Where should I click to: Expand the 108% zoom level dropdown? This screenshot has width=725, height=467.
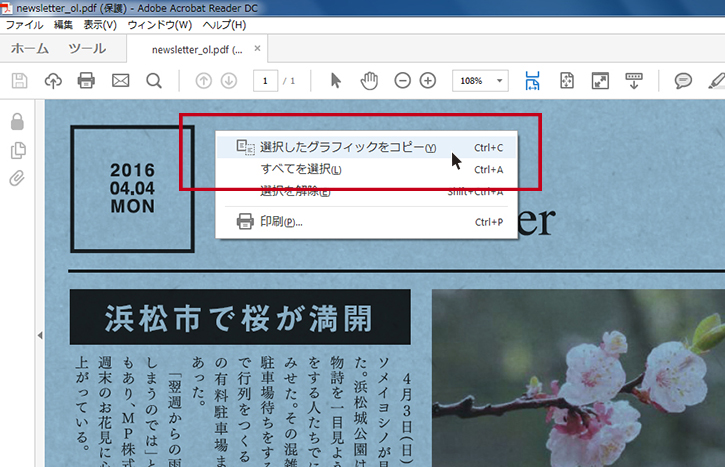click(500, 80)
